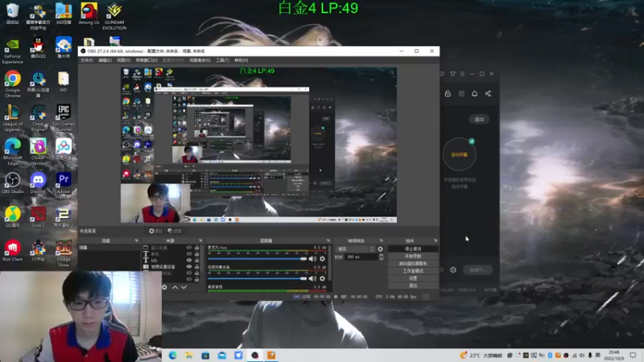
Task: Pop out the 场景 dock panel
Action: (x=136, y=241)
